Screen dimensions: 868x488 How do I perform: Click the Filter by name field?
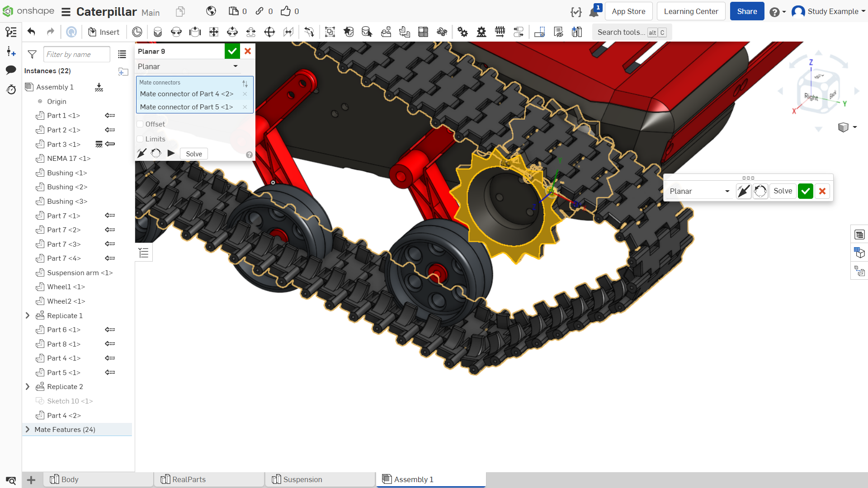76,54
